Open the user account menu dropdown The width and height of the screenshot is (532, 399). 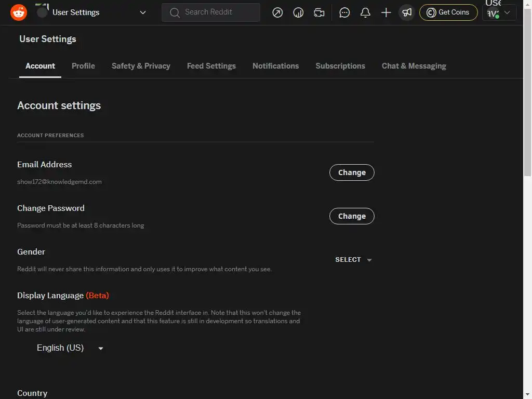499,12
